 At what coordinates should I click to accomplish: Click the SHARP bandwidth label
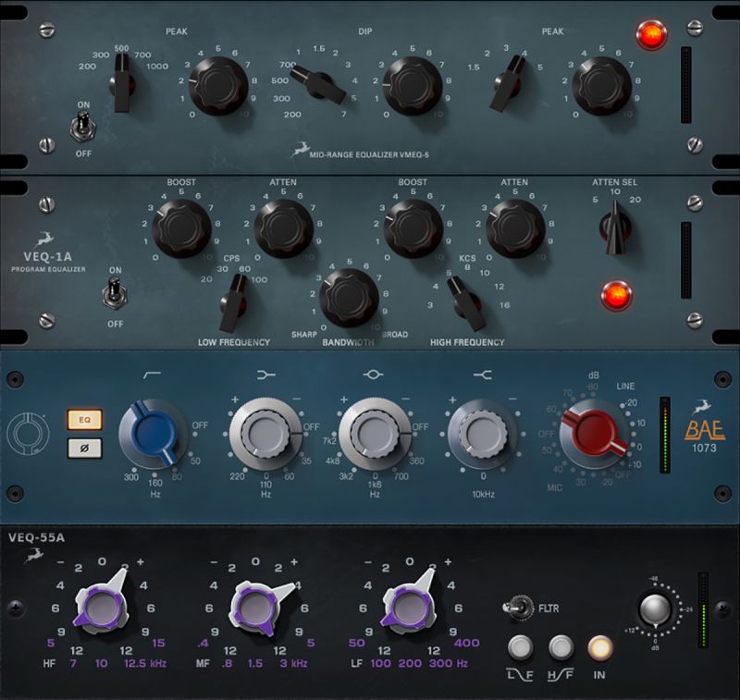point(304,335)
